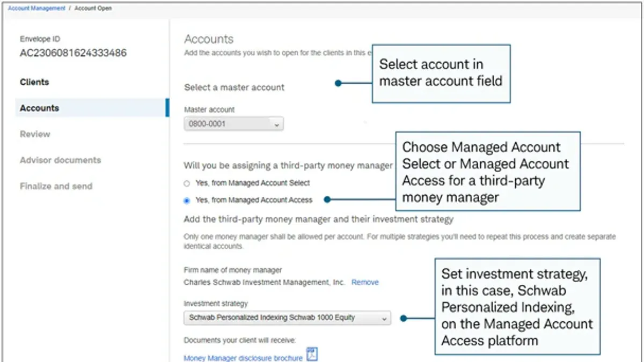644x362 pixels.
Task: Open the Review step
Action: (35, 134)
